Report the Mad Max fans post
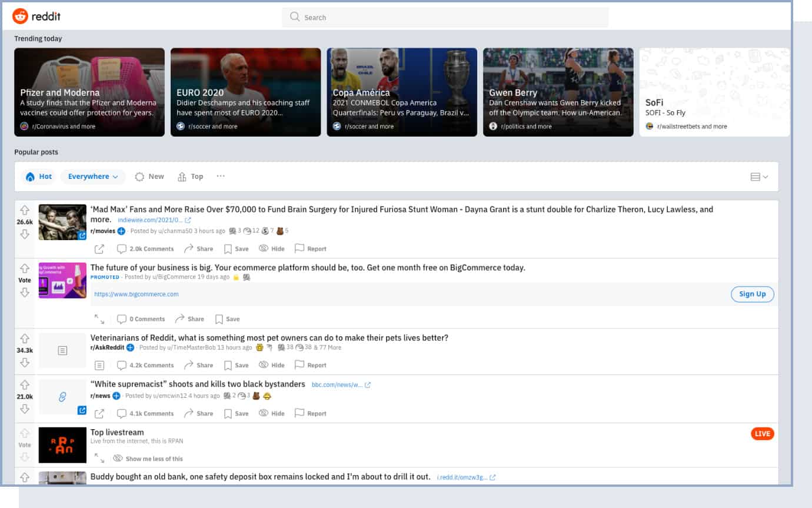The width and height of the screenshot is (812, 508). tap(310, 248)
